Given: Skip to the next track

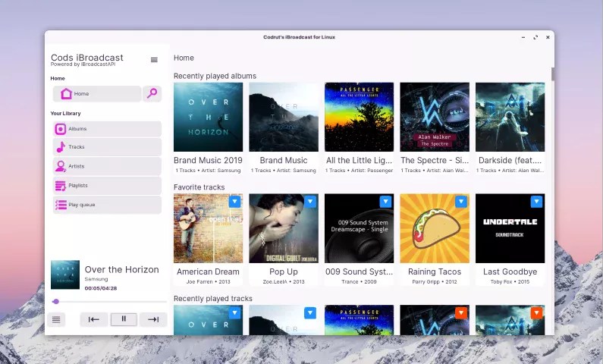Looking at the screenshot, I should coord(153,319).
